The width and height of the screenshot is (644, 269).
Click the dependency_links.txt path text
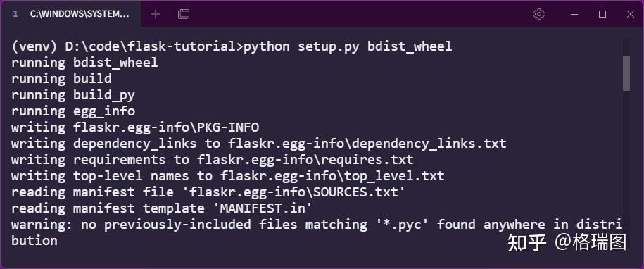click(367, 144)
